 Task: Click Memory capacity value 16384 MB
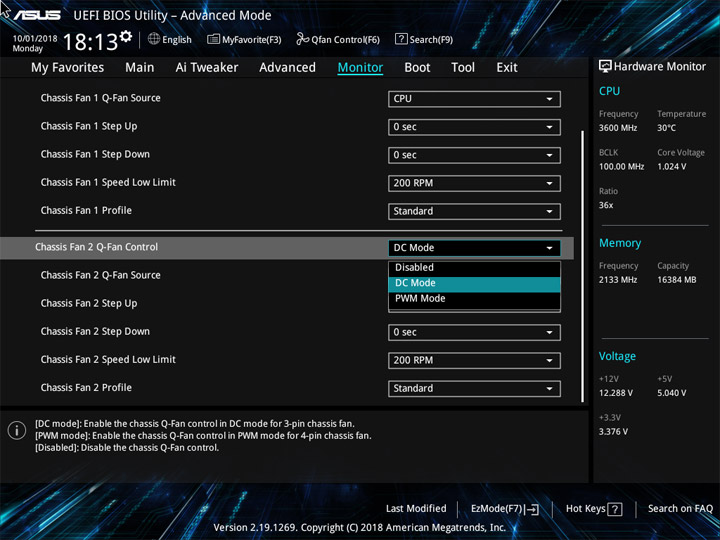coord(676,280)
